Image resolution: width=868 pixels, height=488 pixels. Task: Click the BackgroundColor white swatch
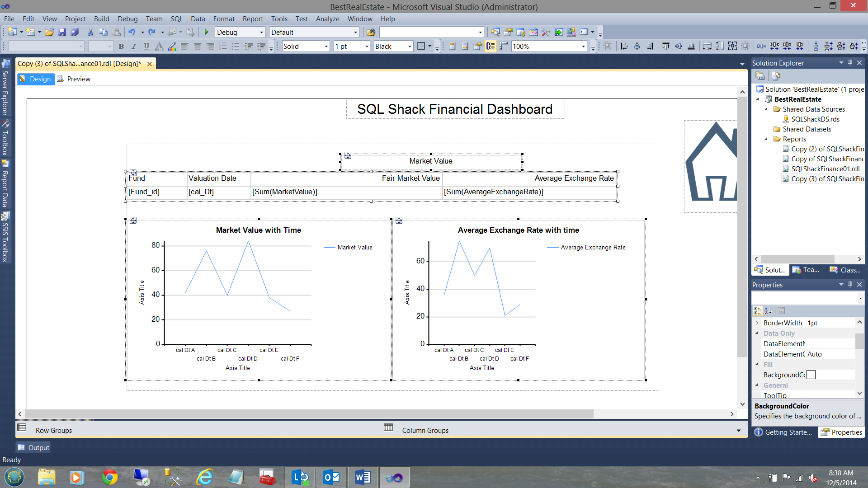coord(811,375)
